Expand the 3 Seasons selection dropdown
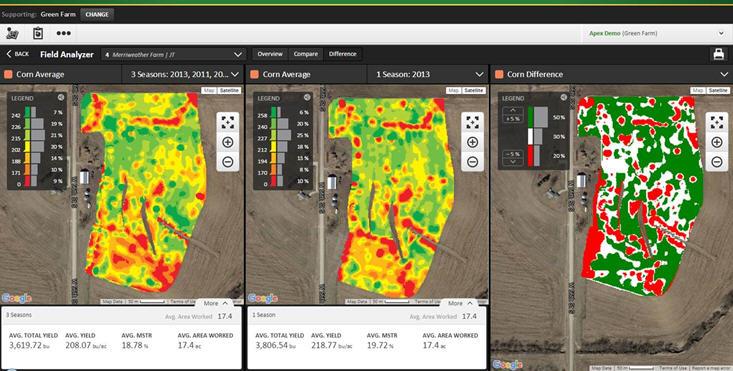Image resolution: width=733 pixels, height=371 pixels. point(182,74)
